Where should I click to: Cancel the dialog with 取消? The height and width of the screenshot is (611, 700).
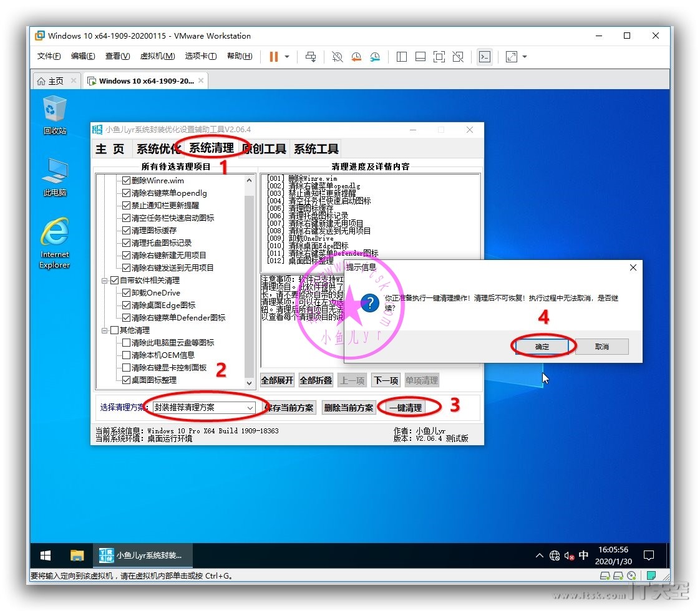tap(602, 347)
